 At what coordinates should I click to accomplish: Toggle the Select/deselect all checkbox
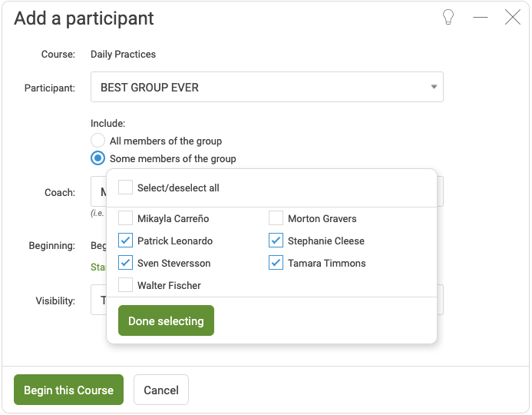point(125,188)
